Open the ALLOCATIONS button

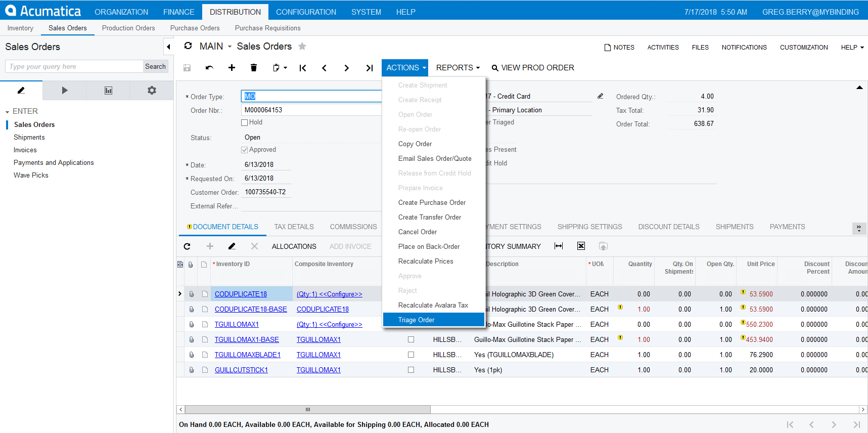tap(294, 246)
